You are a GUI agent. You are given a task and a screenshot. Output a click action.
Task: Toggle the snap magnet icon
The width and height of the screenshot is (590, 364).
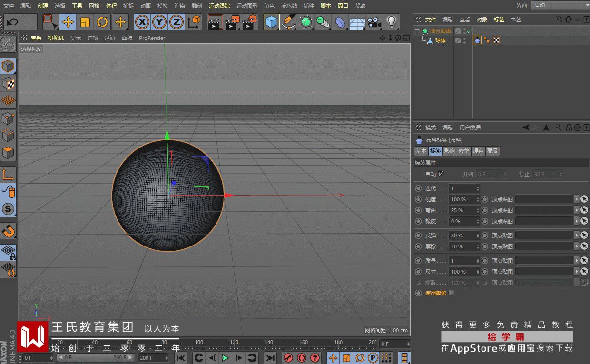pyautogui.click(x=8, y=231)
